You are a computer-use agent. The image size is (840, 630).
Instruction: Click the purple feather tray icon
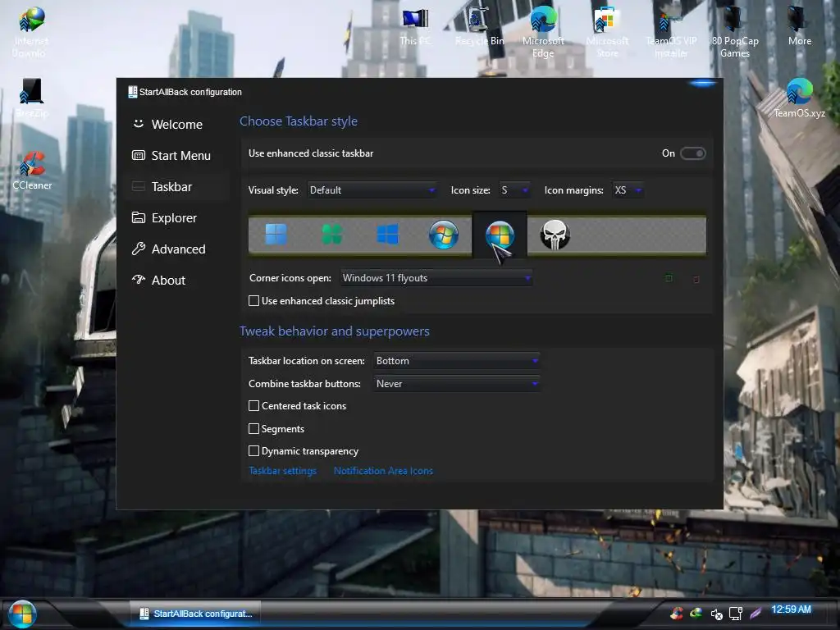point(756,613)
